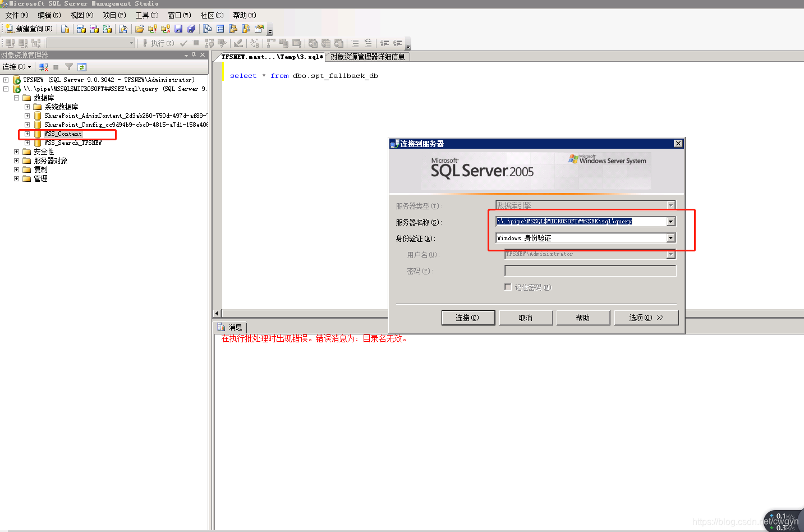Viewport: 804px width, 532px height.
Task: Pin the Object Explorer panel with pushpin
Action: tap(194, 55)
